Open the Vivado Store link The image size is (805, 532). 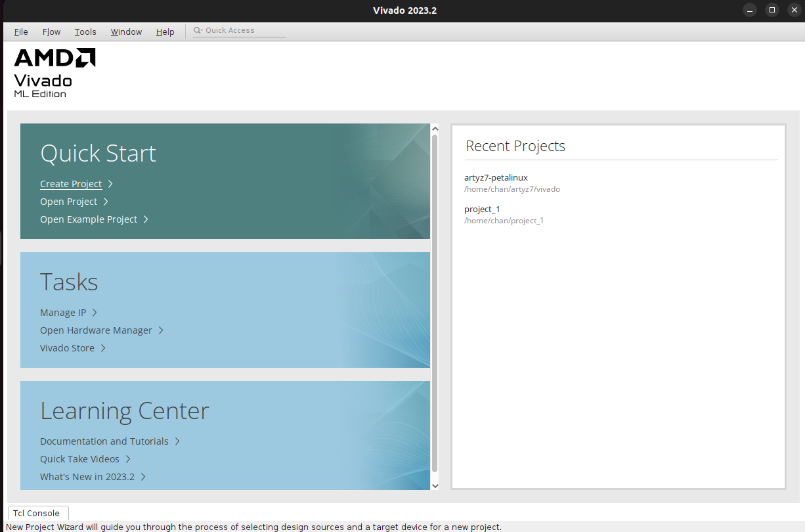click(67, 348)
